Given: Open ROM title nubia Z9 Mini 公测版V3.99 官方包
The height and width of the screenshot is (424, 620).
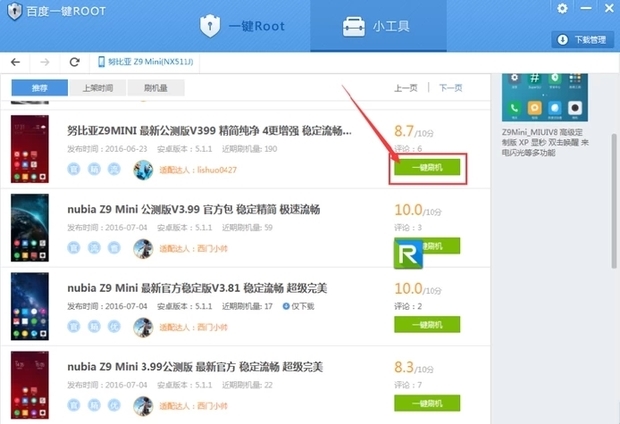Looking at the screenshot, I should pos(194,210).
